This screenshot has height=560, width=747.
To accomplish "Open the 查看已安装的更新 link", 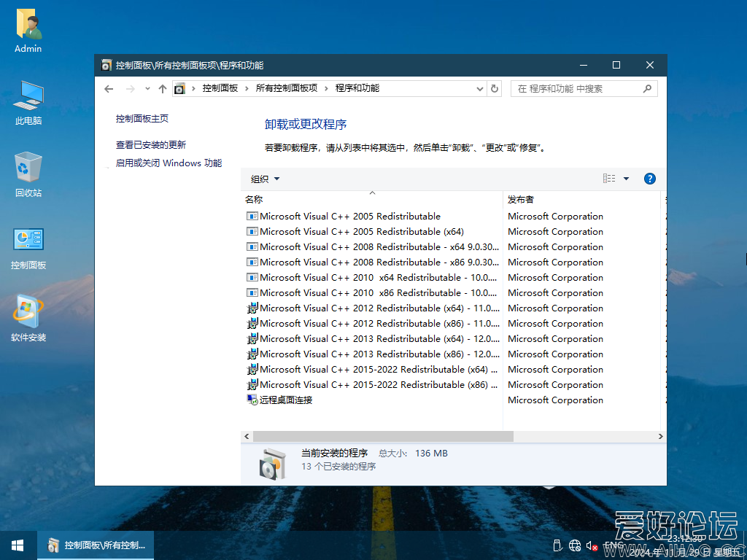I will coord(151,145).
